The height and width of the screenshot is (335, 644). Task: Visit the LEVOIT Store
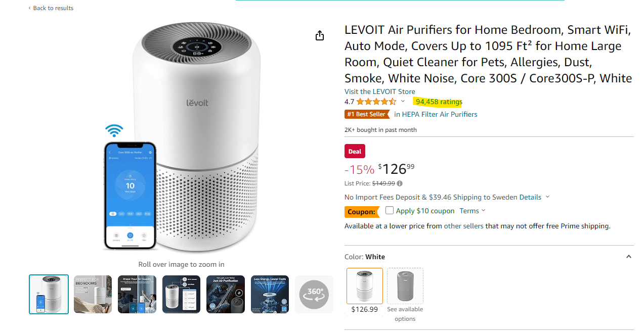pyautogui.click(x=379, y=92)
